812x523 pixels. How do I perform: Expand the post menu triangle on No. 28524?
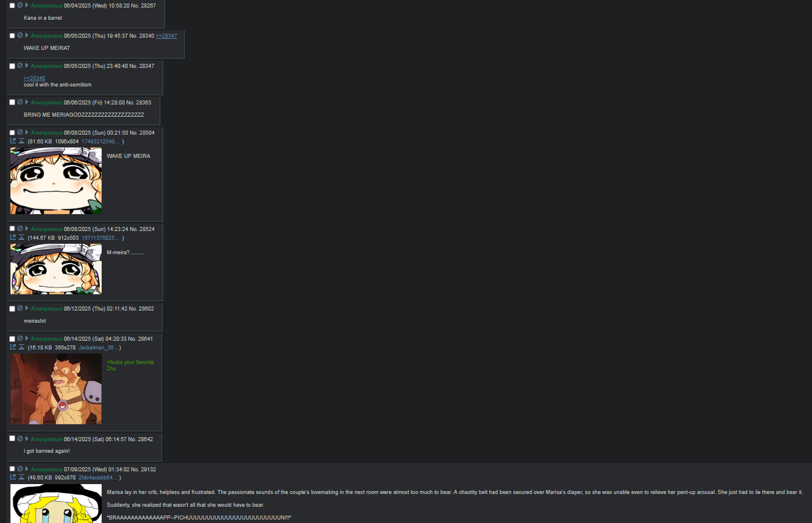[x=27, y=229]
